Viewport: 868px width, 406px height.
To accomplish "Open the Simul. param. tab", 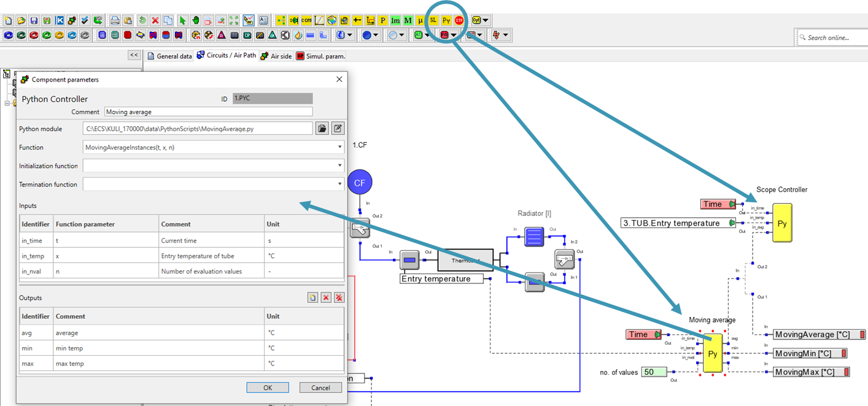I will (x=320, y=56).
